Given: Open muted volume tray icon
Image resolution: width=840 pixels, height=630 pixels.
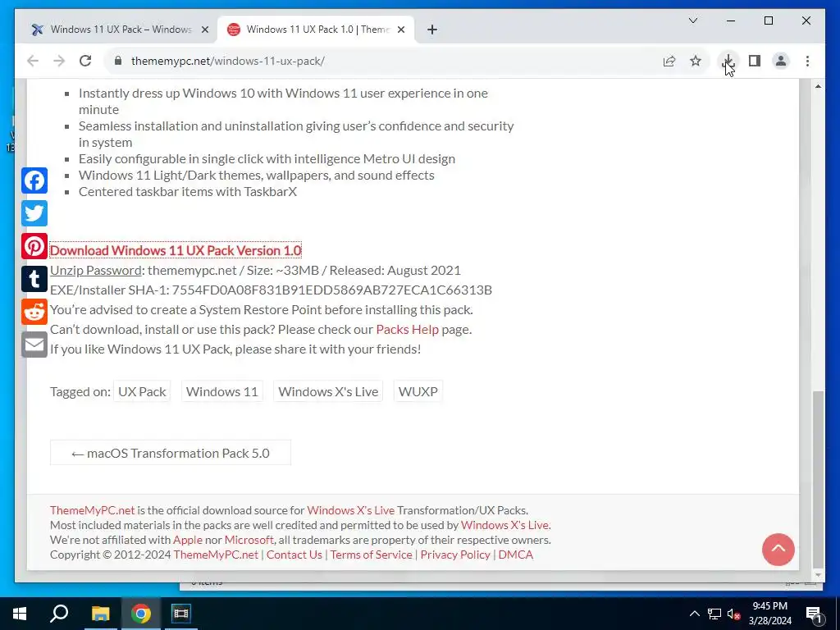Looking at the screenshot, I should (x=734, y=614).
